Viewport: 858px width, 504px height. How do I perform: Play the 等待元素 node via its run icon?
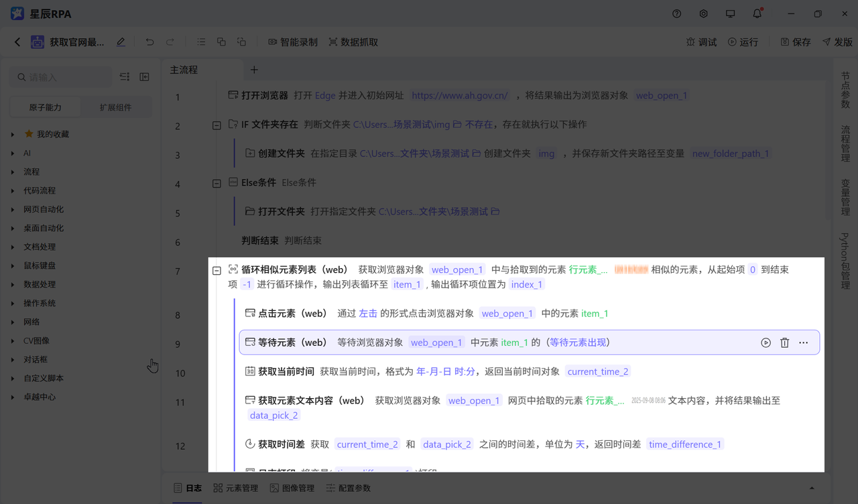[x=765, y=342]
